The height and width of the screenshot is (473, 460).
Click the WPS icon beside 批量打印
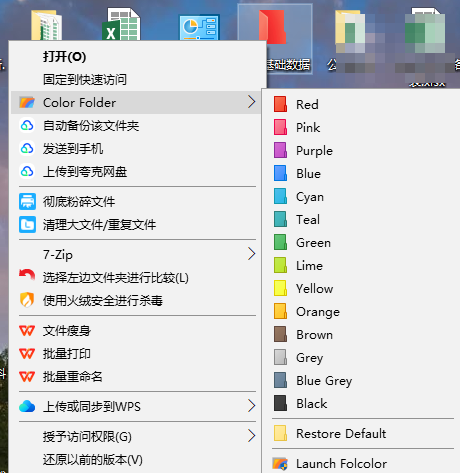[x=27, y=353]
